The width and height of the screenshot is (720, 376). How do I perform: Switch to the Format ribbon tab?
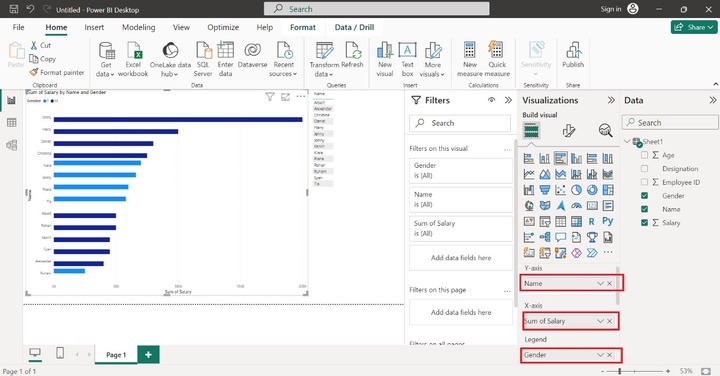click(303, 28)
